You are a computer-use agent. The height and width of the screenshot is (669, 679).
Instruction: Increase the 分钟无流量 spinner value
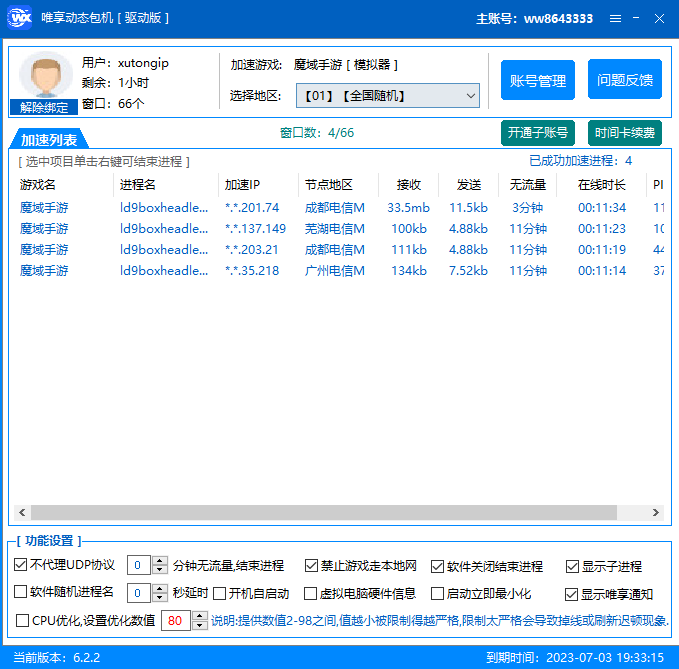160,560
